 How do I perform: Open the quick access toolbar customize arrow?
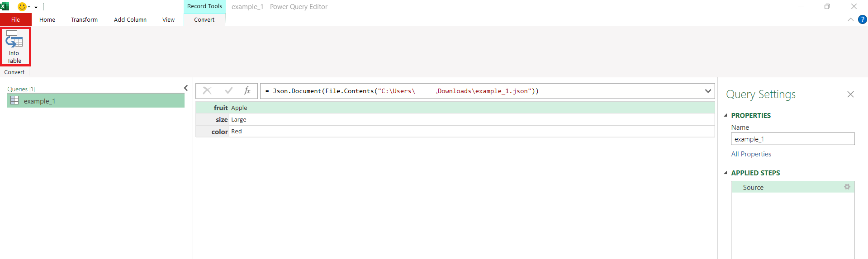36,7
